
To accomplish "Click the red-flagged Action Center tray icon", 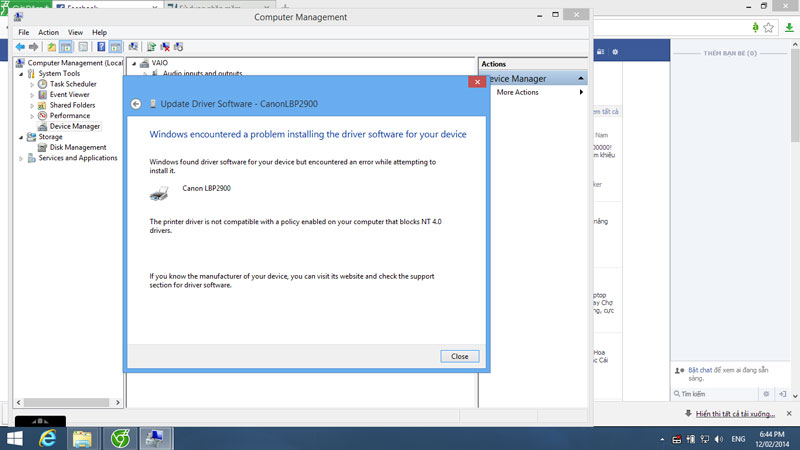I will coord(677,439).
